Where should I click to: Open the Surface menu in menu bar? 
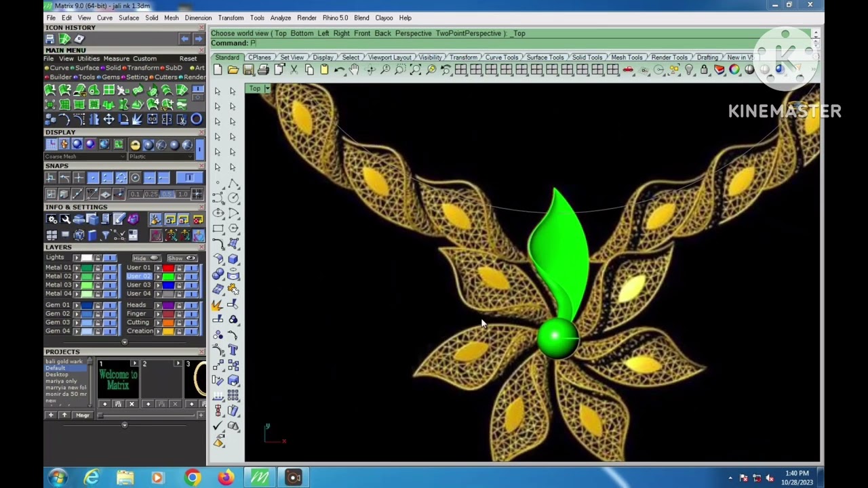pyautogui.click(x=129, y=18)
